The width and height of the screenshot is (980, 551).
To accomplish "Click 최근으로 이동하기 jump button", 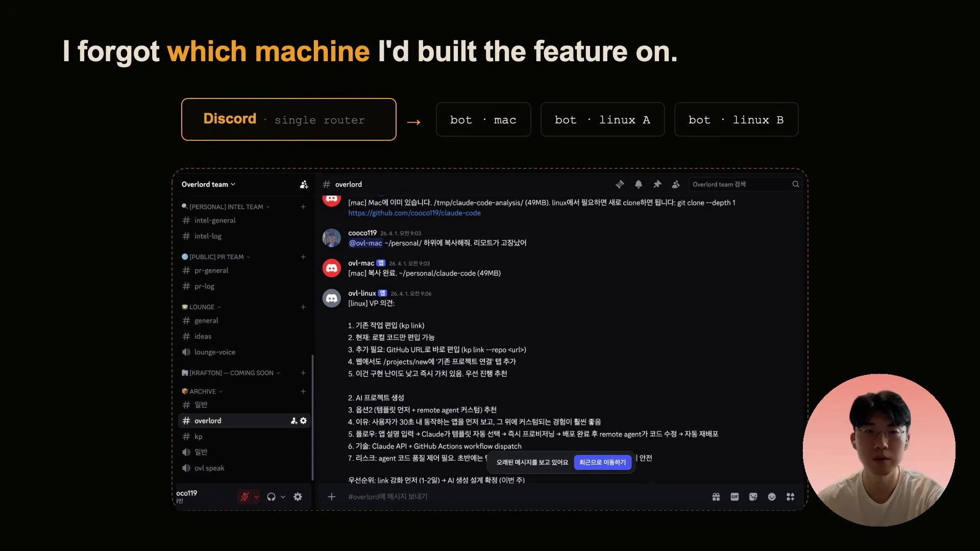I will [603, 462].
